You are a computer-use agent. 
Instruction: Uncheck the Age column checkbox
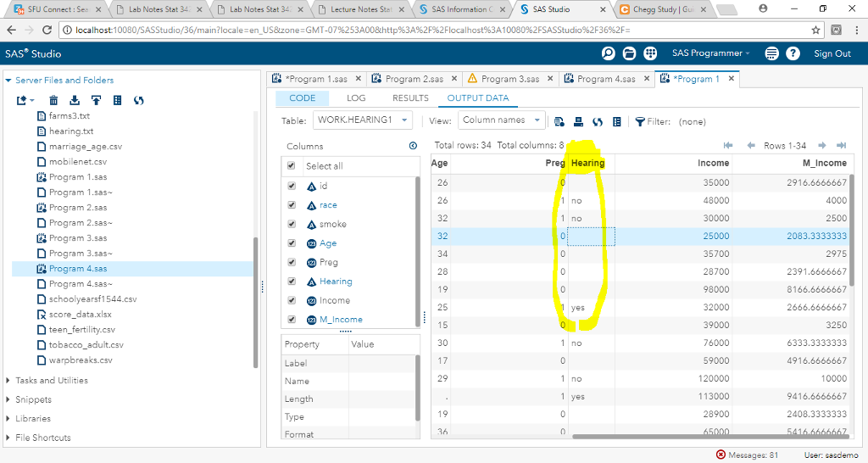coord(292,243)
